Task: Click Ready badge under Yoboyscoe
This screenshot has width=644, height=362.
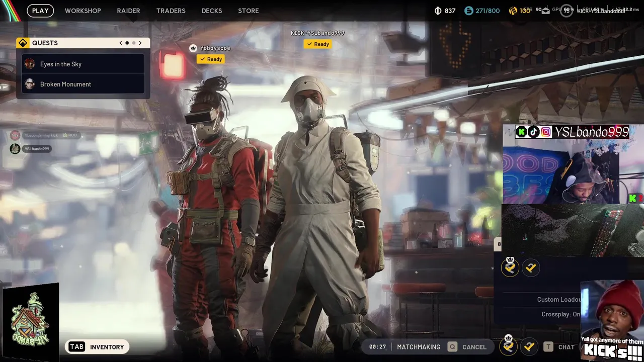Action: click(x=211, y=59)
